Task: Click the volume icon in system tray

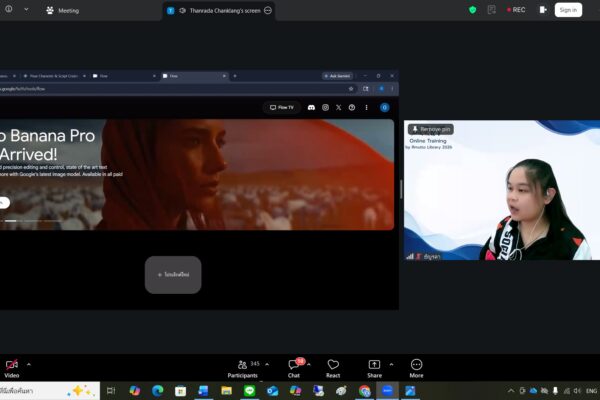Action: [x=577, y=391]
